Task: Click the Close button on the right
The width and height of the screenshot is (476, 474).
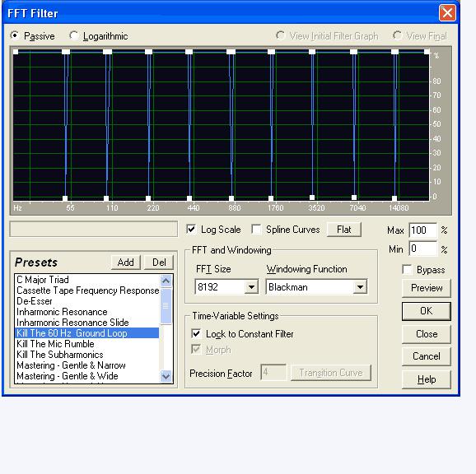Action: (427, 334)
